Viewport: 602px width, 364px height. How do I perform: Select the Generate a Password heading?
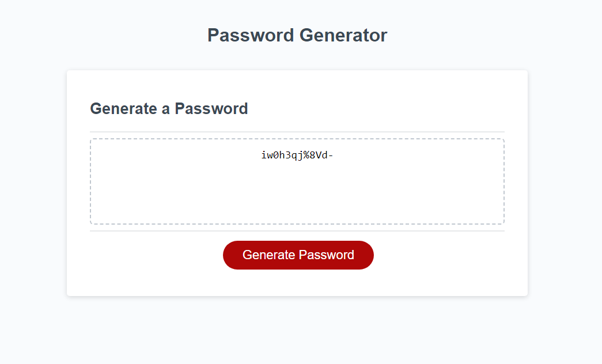coord(169,108)
